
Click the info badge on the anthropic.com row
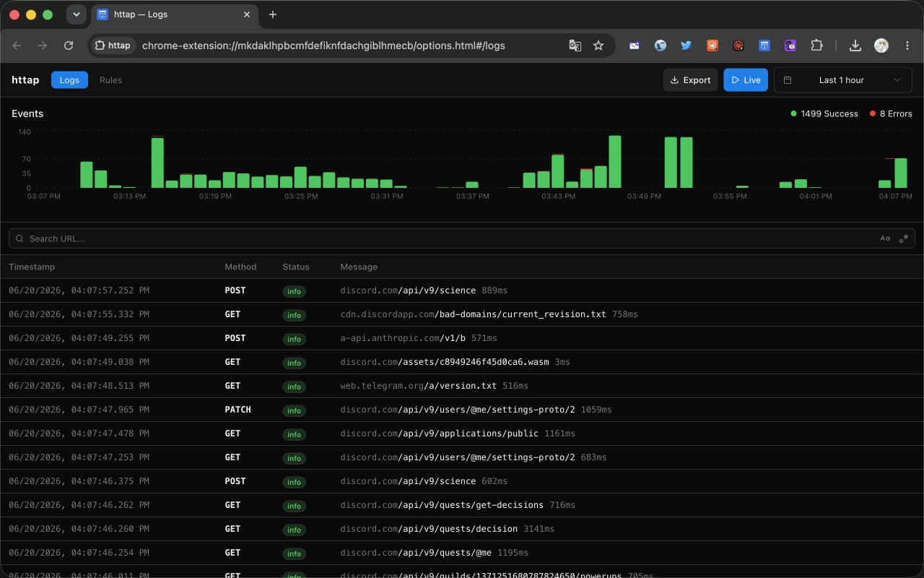294,339
